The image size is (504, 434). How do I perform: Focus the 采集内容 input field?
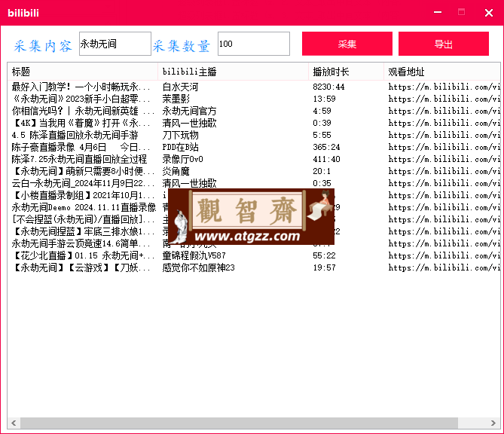tap(115, 44)
